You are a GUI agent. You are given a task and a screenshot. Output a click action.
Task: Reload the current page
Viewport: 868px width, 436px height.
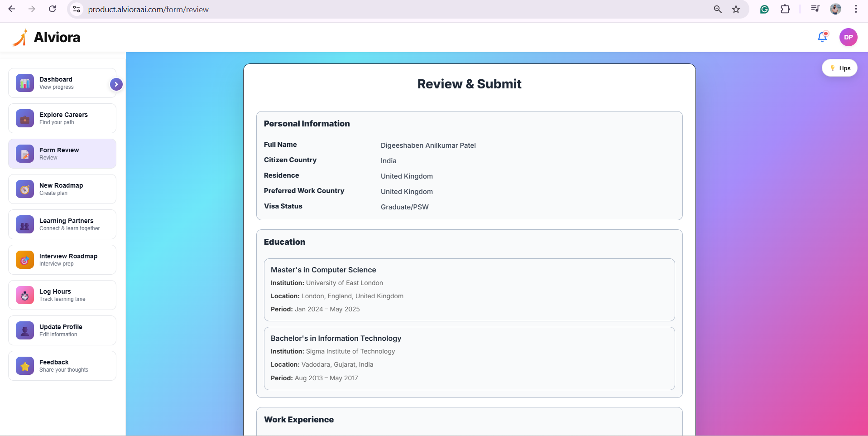pyautogui.click(x=53, y=9)
